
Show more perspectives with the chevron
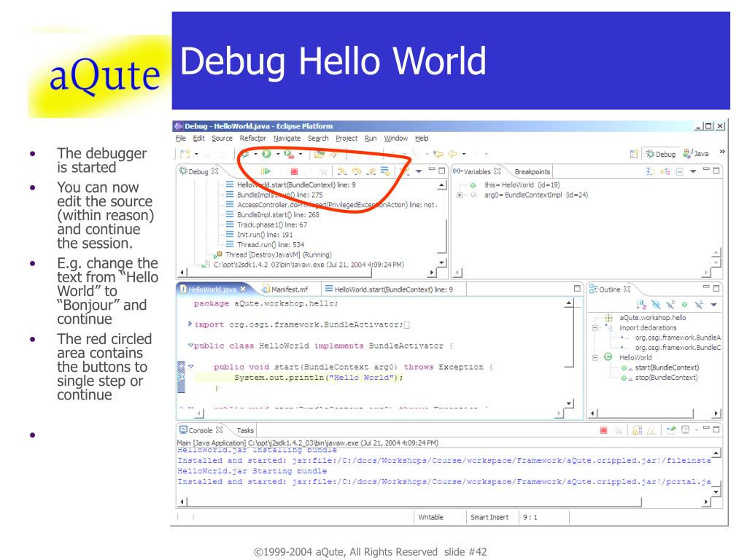point(721,152)
